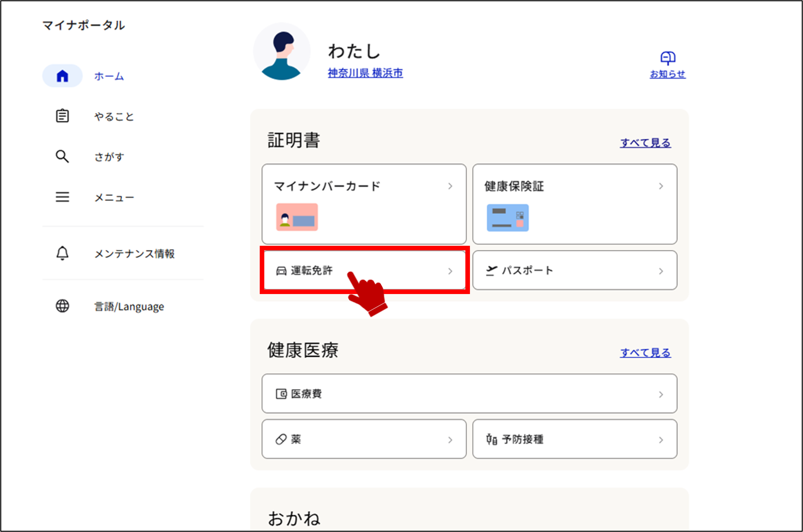Image resolution: width=803 pixels, height=532 pixels.
Task: Click the メンテナンス情報 bell icon
Action: point(62,253)
